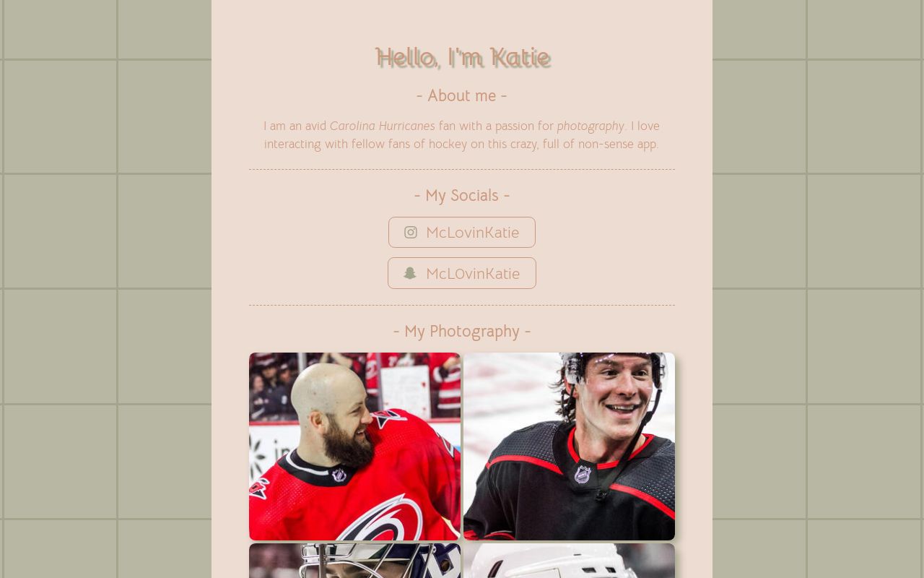Viewport: 924px width, 578px height.
Task: View the smiling player in black jersey photo
Action: (x=569, y=447)
